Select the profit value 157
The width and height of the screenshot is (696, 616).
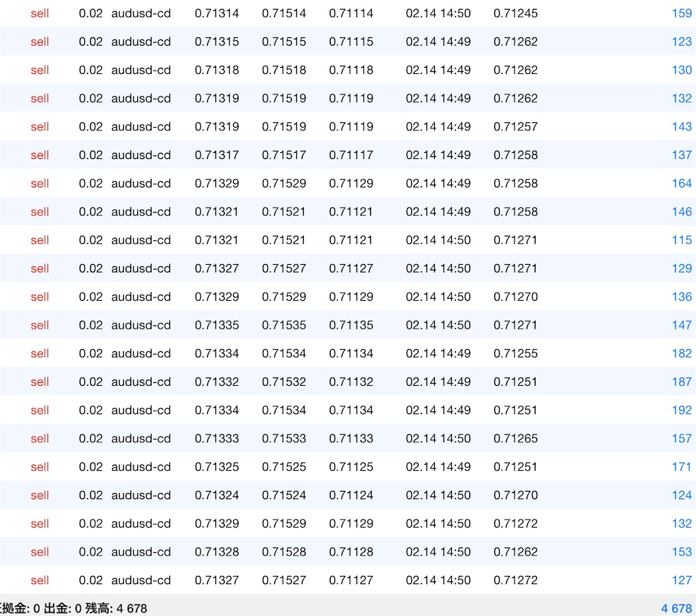tap(682, 439)
